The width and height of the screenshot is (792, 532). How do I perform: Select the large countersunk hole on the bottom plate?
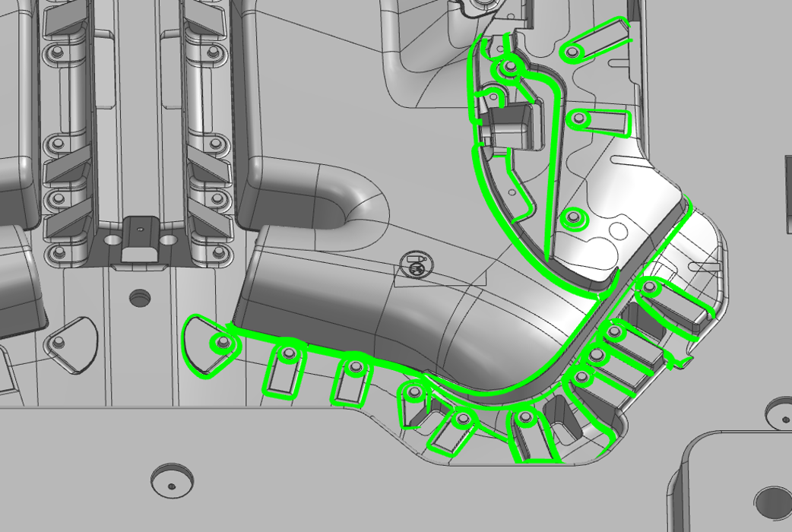(172, 479)
